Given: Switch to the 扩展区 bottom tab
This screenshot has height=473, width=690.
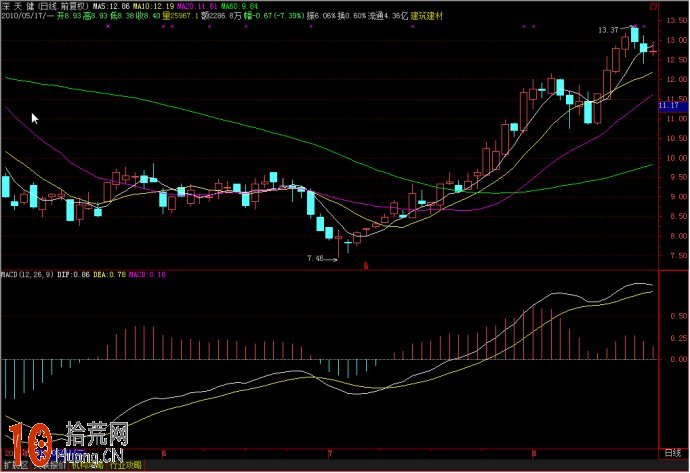Looking at the screenshot, I should (13, 466).
